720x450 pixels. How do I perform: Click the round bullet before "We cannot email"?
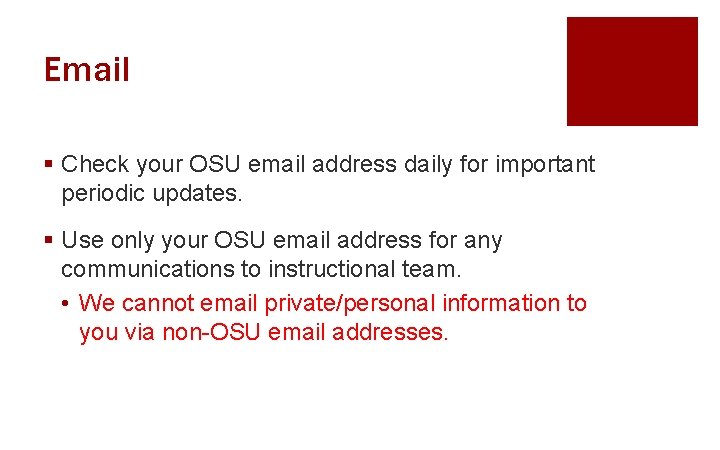[x=65, y=303]
